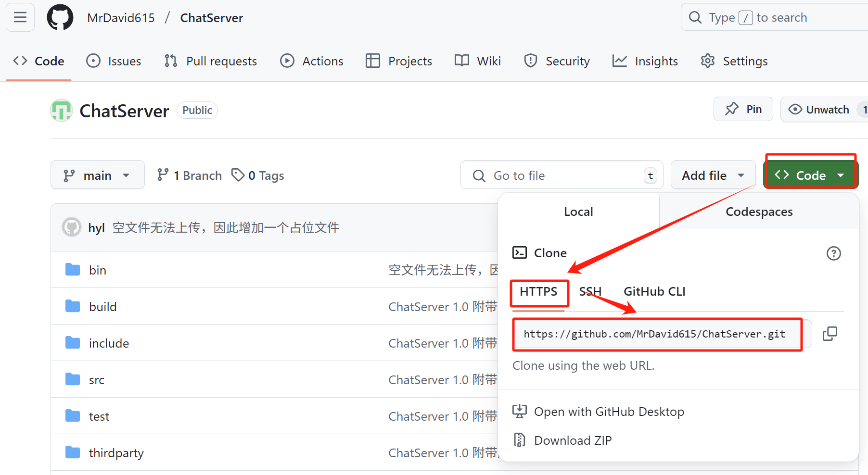868x475 pixels.
Task: Open the hamburger navigation menu
Action: (20, 18)
